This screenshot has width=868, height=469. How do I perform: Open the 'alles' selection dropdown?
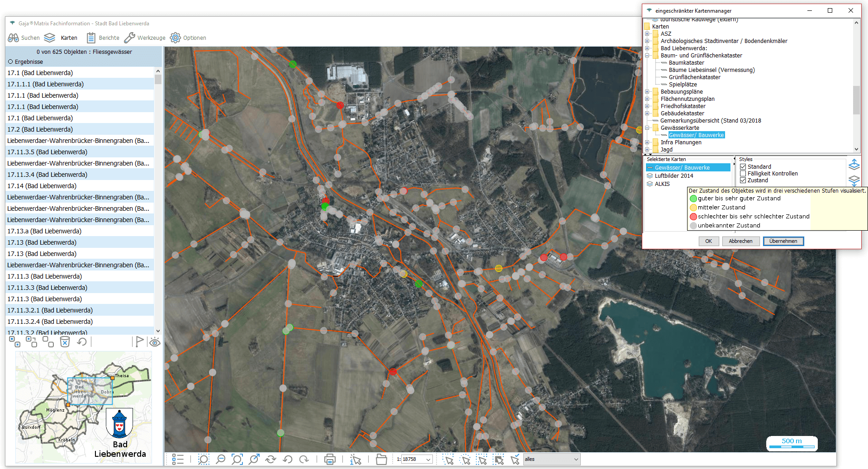tap(576, 460)
